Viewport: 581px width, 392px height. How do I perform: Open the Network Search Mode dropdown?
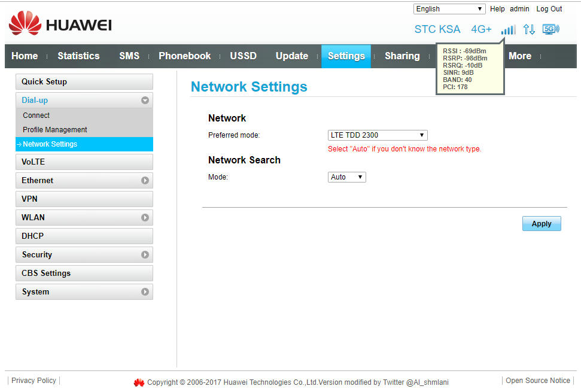point(347,177)
